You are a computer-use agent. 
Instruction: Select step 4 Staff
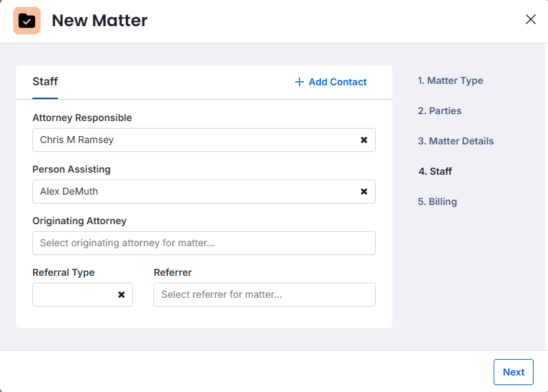click(x=435, y=171)
